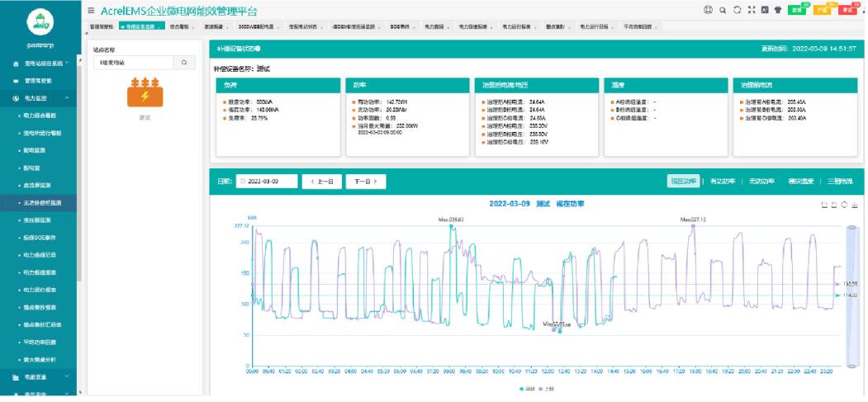Click the shirt theme icon in header
Image resolution: width=868 pixels, height=402 pixels.
(778, 11)
